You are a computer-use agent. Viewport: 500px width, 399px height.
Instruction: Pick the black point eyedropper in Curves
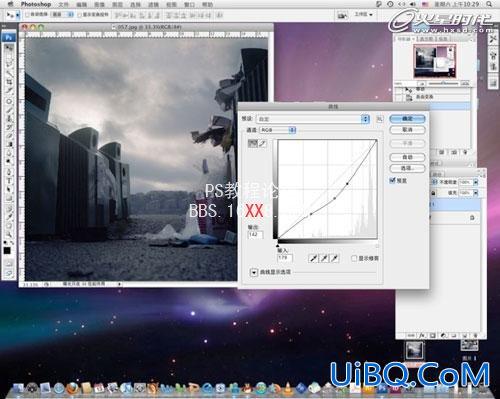click(x=313, y=258)
